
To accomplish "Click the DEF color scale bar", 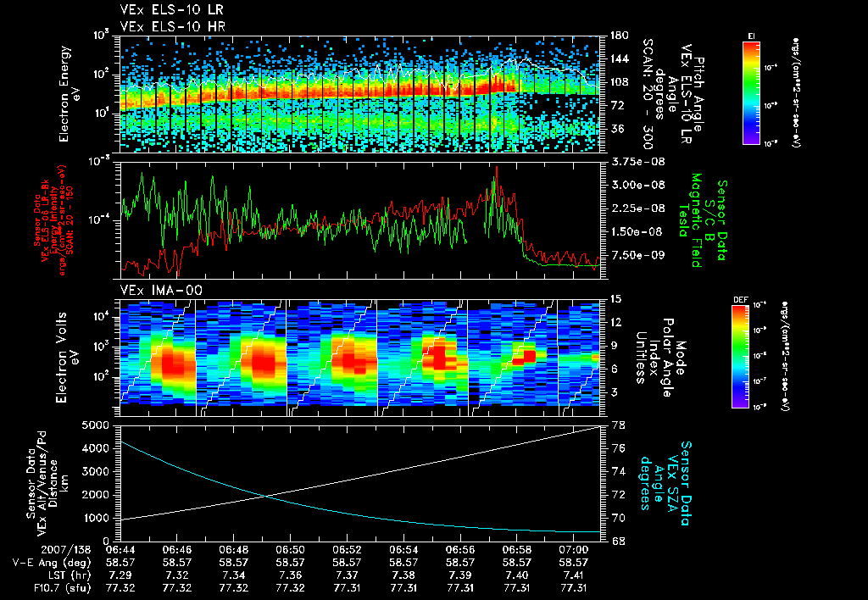I will (741, 357).
